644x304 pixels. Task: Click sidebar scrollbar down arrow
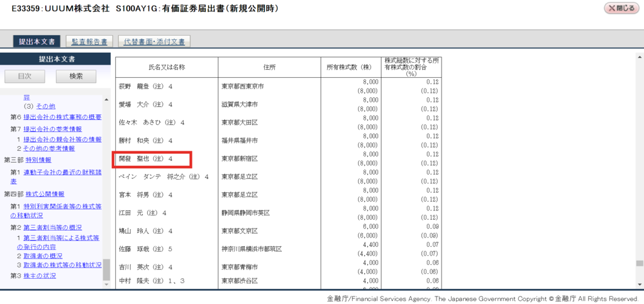(x=106, y=285)
